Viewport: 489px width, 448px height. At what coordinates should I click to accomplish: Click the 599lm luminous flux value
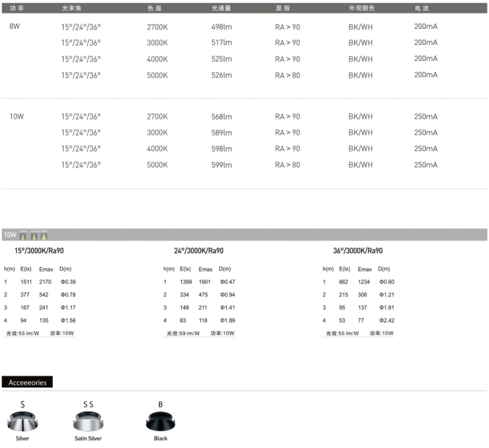point(222,165)
